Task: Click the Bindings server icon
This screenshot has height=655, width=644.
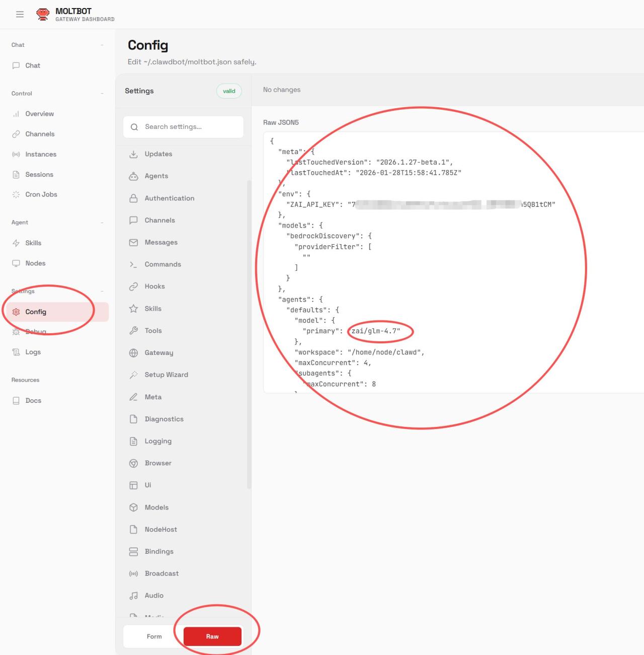Action: (133, 552)
